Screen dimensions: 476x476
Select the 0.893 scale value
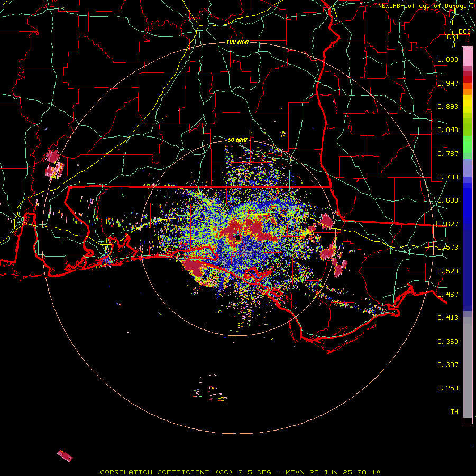pyautogui.click(x=448, y=106)
